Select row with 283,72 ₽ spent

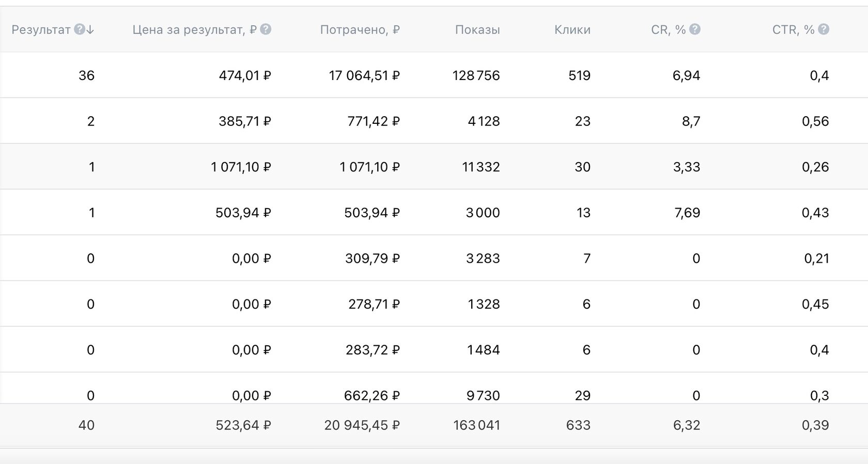pyautogui.click(x=434, y=350)
